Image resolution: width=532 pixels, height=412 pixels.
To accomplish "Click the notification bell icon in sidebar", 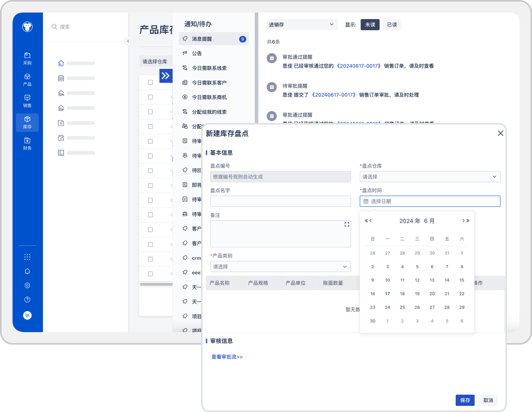I will click(x=27, y=271).
